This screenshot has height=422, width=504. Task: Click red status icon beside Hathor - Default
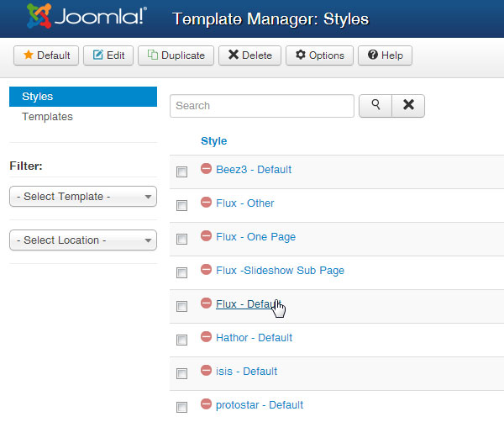[206, 336]
